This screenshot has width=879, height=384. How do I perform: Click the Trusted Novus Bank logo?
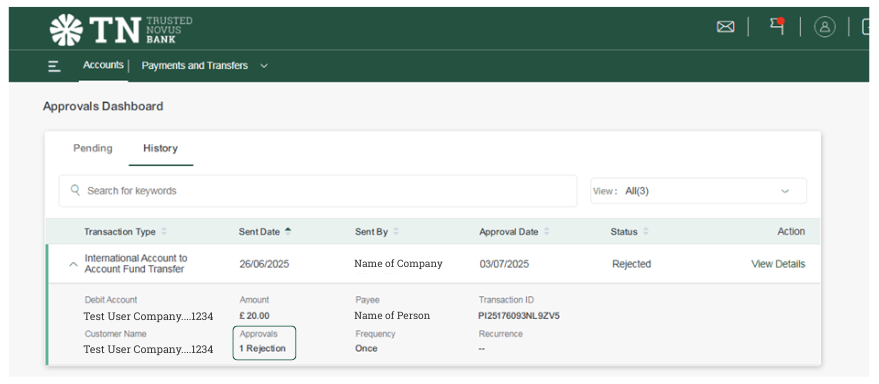pyautogui.click(x=121, y=30)
